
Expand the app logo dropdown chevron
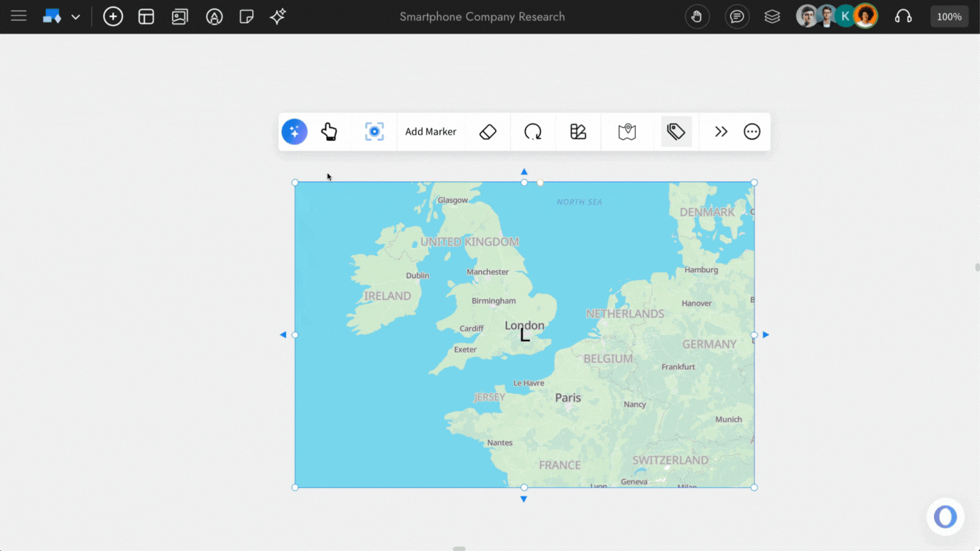(x=75, y=17)
